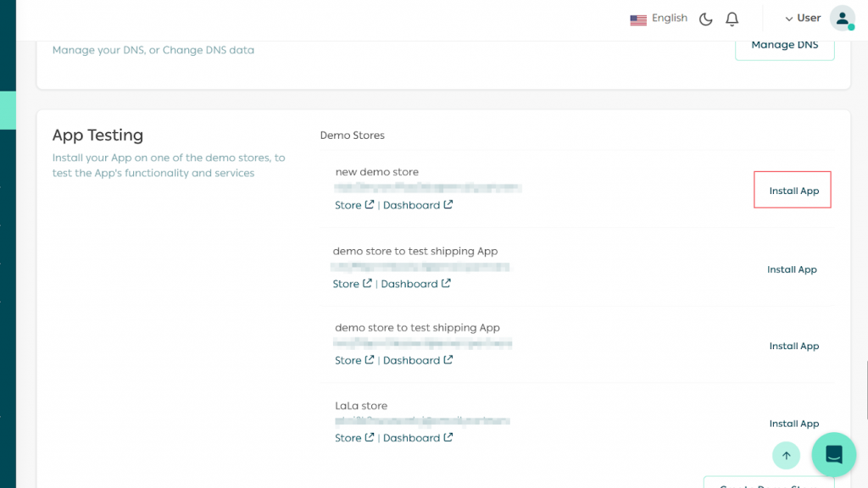Click the Manage DNS button
Image resolution: width=868 pixels, height=488 pixels.
pyautogui.click(x=784, y=45)
